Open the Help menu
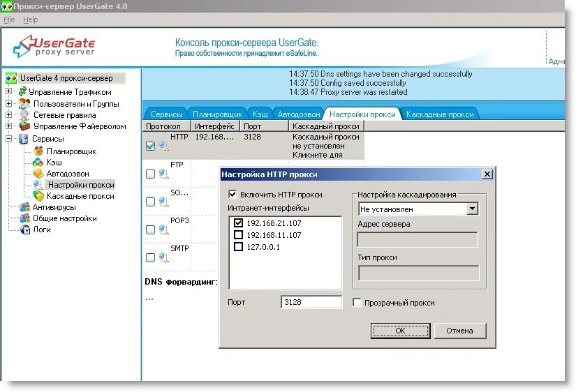Image resolution: width=576 pixels, height=392 pixels. pyautogui.click(x=31, y=20)
